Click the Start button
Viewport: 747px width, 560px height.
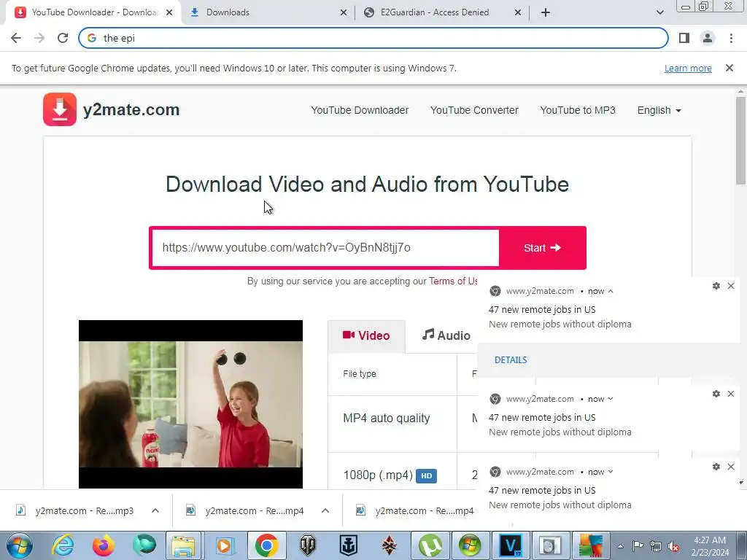pos(542,248)
